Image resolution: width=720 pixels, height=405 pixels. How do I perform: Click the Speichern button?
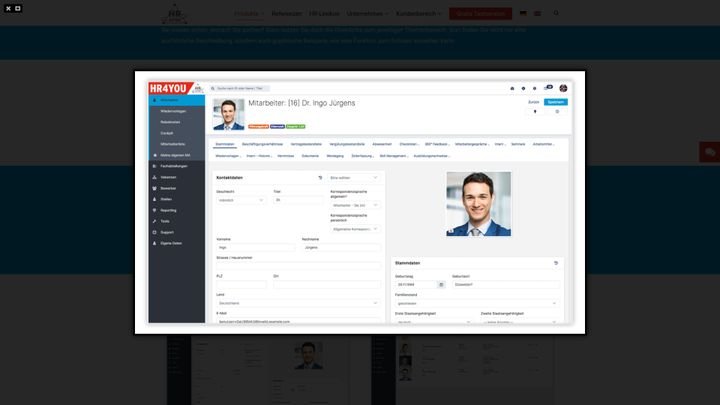click(557, 102)
